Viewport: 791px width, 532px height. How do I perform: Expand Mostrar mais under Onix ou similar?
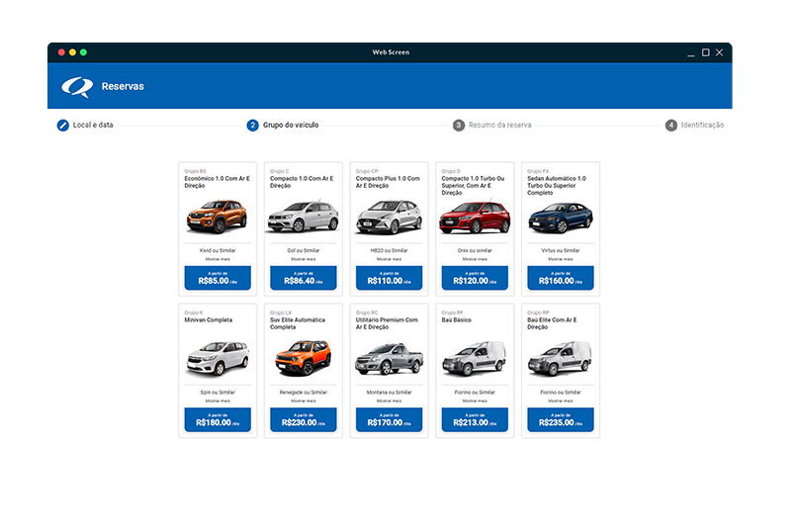coord(475,259)
